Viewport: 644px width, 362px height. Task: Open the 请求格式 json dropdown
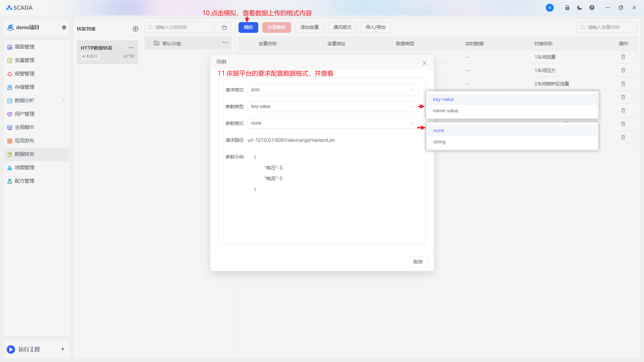[x=333, y=90]
